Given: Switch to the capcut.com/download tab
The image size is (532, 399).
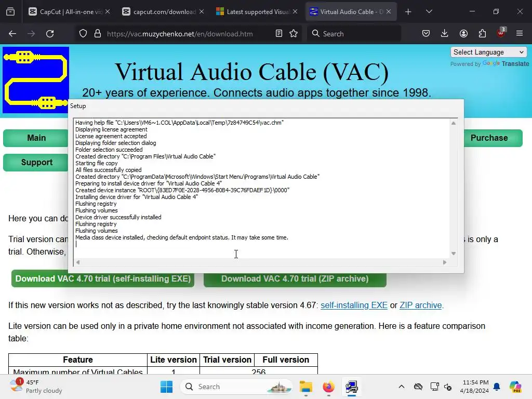Looking at the screenshot, I should coord(163,12).
